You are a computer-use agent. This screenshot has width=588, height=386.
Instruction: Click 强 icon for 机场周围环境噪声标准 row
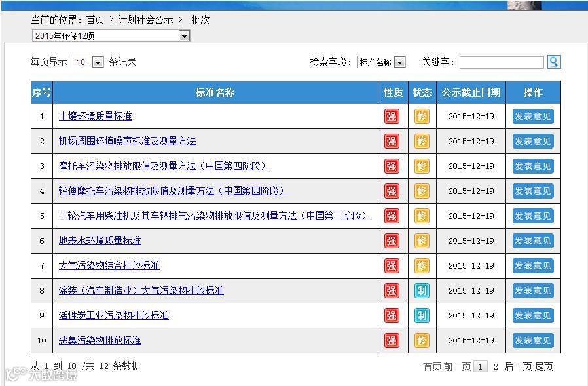pos(392,141)
